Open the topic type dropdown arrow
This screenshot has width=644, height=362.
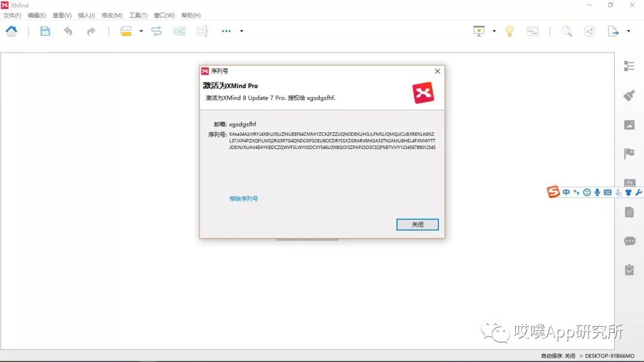point(141,31)
